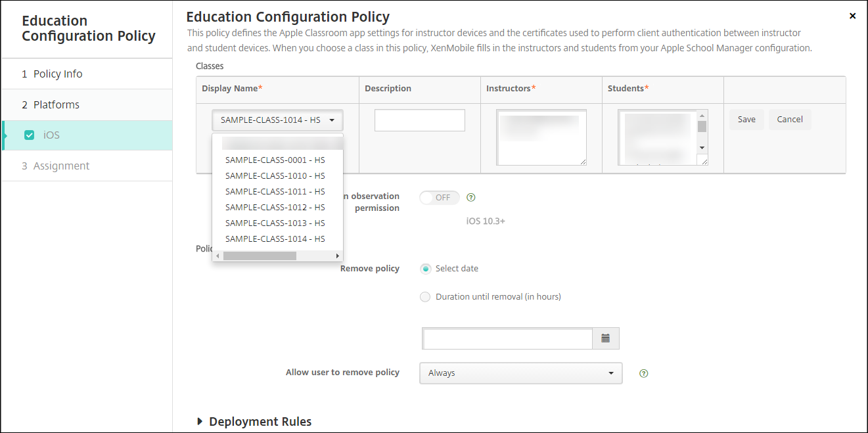868x433 pixels.
Task: Close the policy dialog with X
Action: [x=852, y=16]
